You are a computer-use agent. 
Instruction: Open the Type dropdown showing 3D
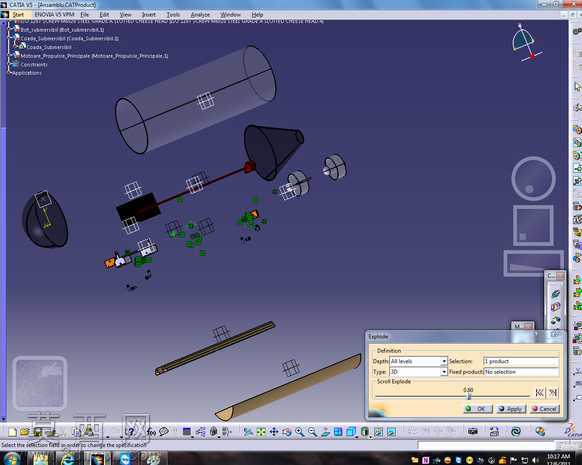click(x=418, y=371)
